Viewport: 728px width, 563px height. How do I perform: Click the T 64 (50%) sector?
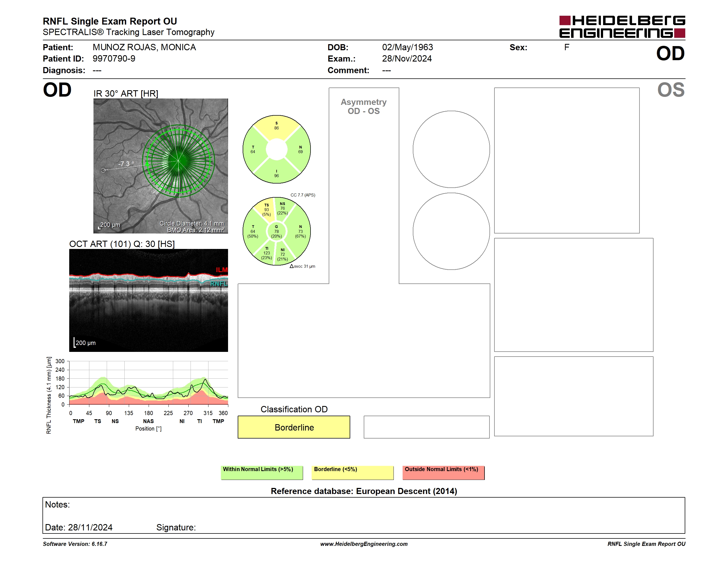[253, 231]
